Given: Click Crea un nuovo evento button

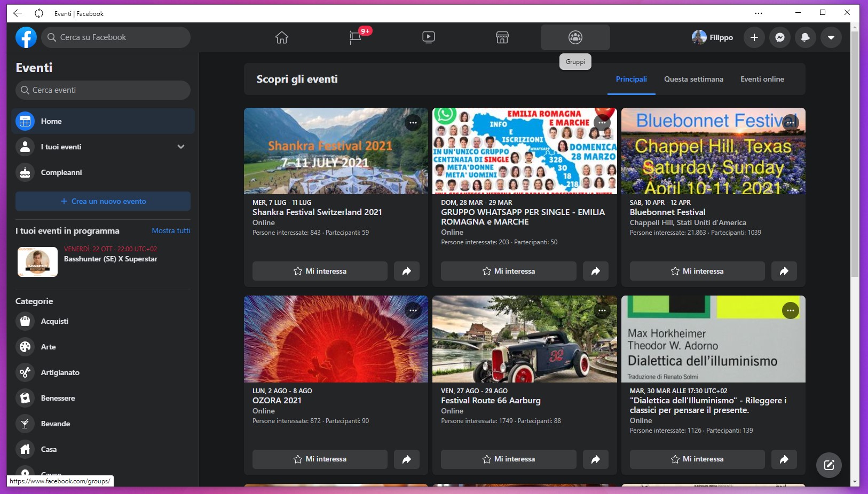Looking at the screenshot, I should pos(103,201).
